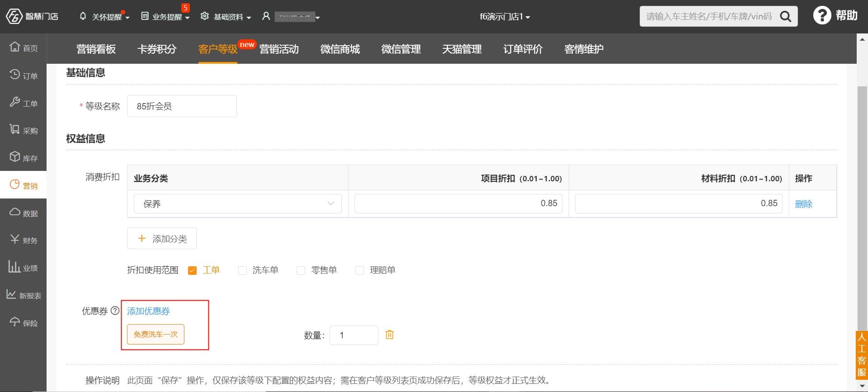Open 订单 in the sidebar

(24, 75)
